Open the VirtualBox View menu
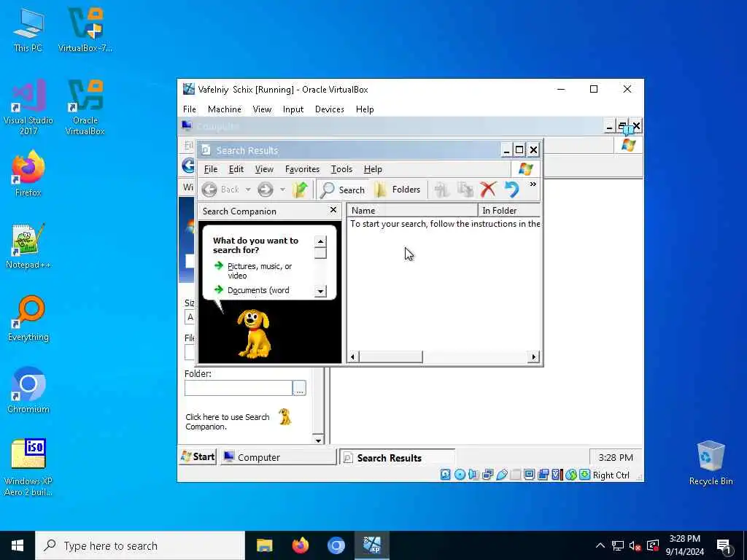 point(262,109)
